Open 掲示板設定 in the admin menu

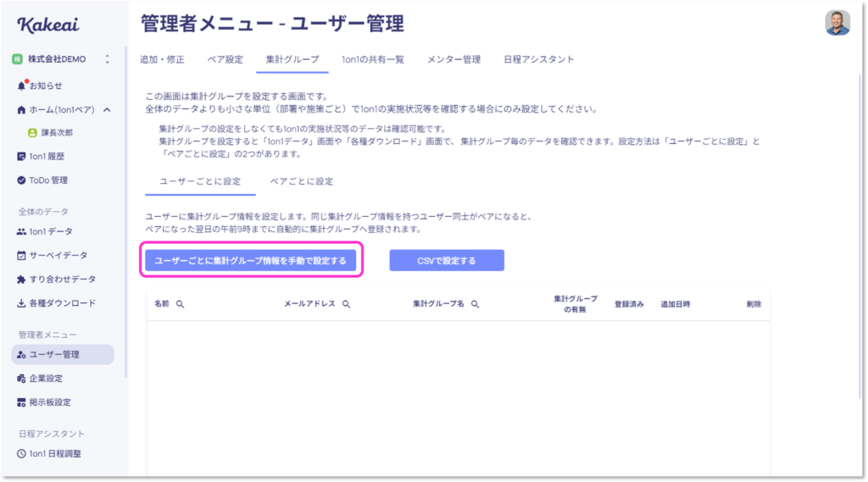50,402
